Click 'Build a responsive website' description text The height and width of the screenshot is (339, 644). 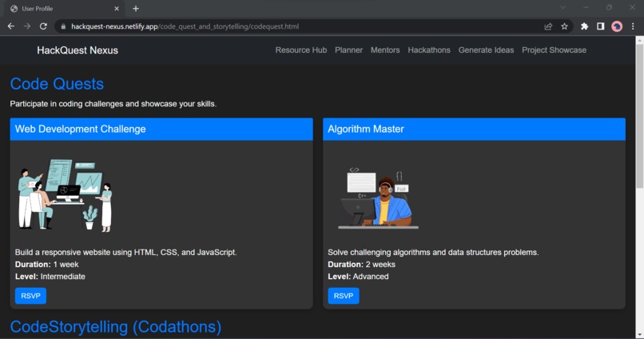[126, 253]
